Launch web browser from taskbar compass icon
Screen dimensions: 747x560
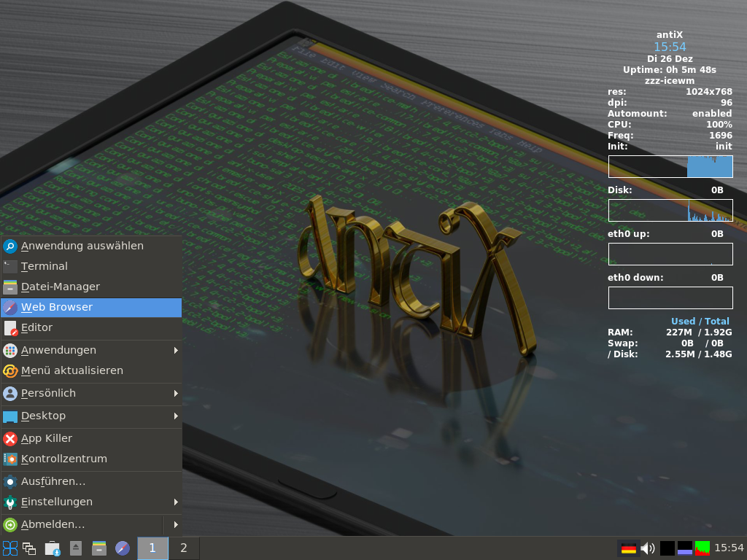coord(123,548)
